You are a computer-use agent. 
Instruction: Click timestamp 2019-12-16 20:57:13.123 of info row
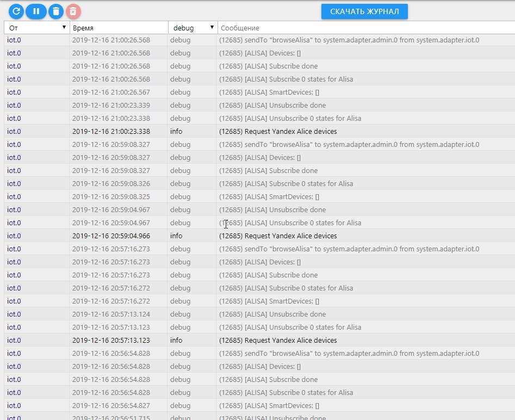tap(111, 341)
